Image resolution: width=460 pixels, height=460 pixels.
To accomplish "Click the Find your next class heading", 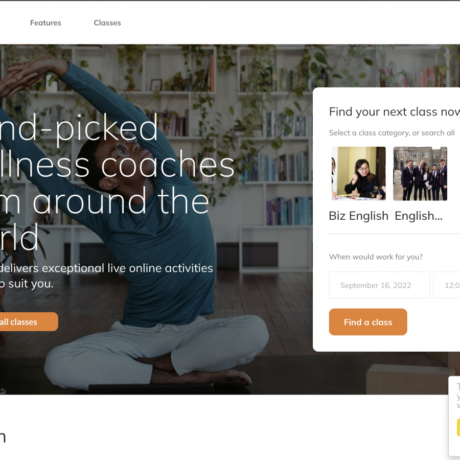I will point(394,112).
